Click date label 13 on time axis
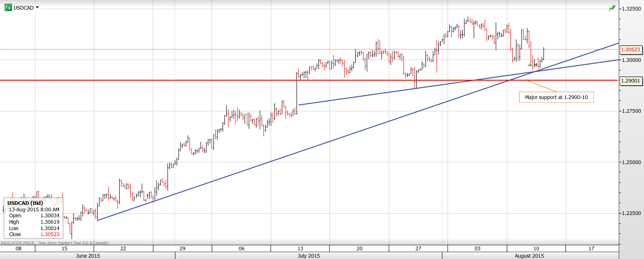 pos(300,248)
